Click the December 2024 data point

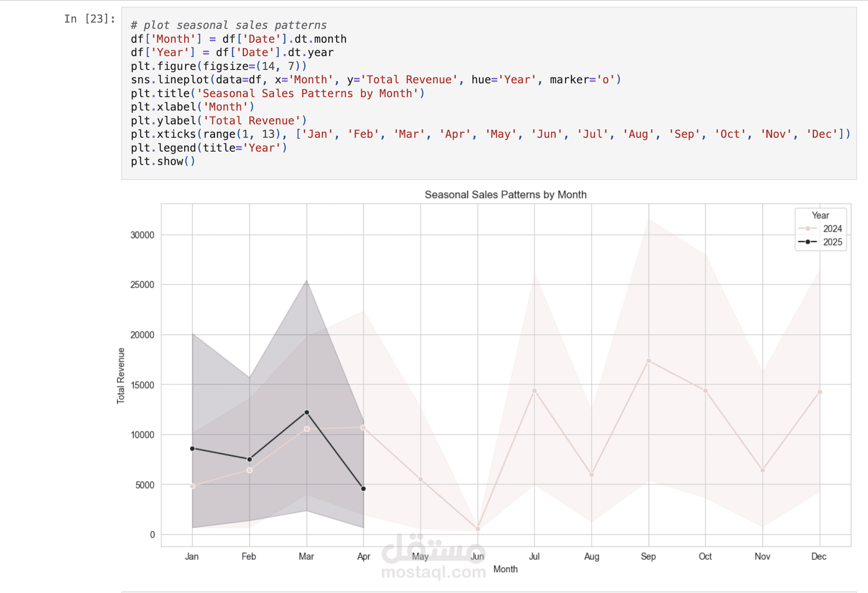coord(819,392)
